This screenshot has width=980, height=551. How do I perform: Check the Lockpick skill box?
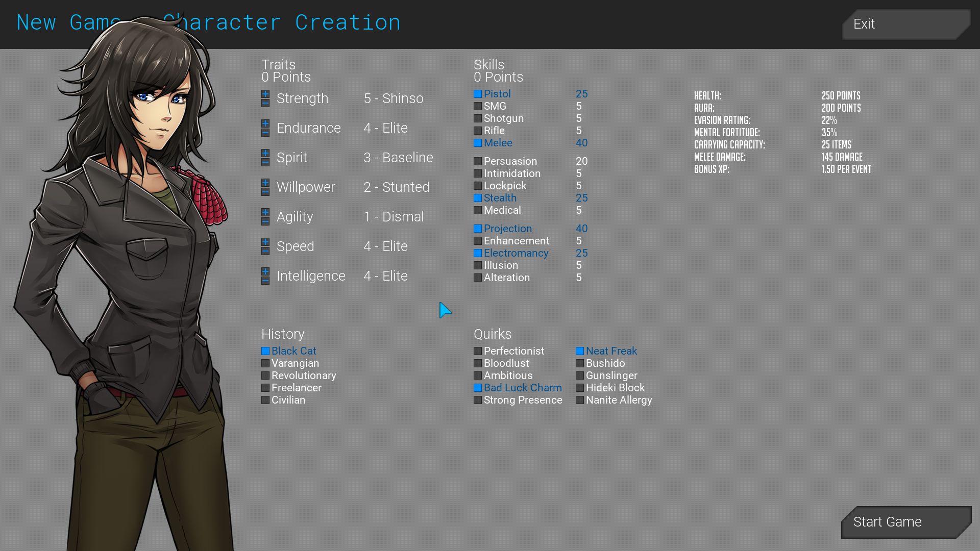[478, 186]
